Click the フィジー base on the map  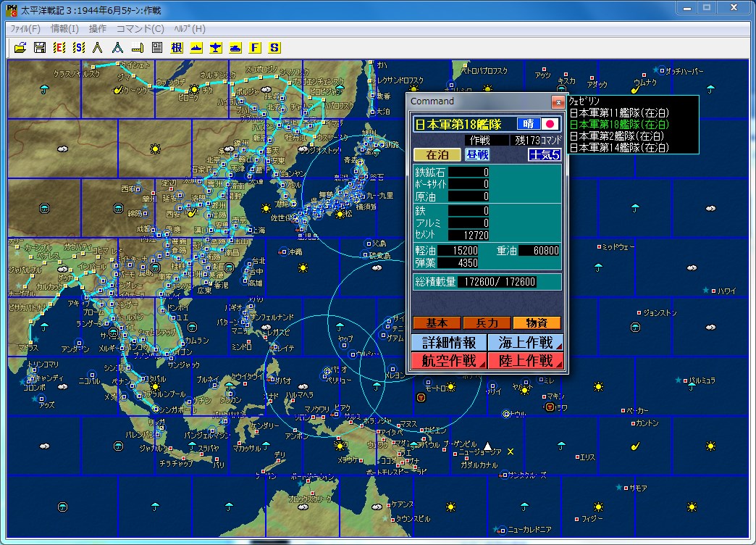coord(577,520)
